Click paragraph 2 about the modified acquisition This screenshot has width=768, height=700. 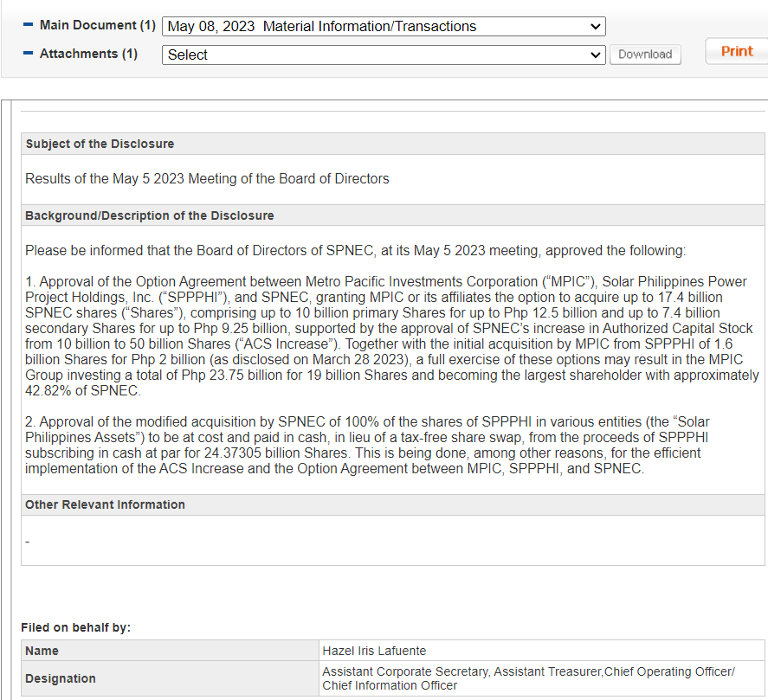pos(367,445)
